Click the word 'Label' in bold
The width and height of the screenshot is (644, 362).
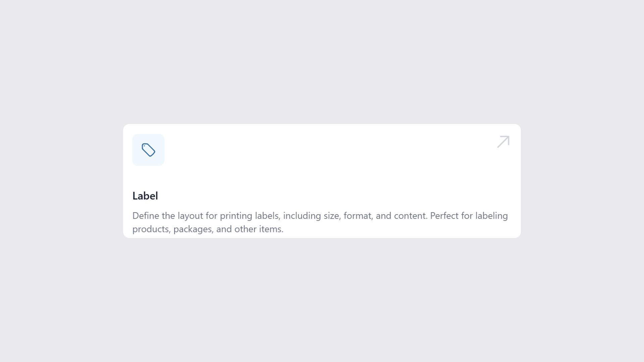click(x=145, y=196)
